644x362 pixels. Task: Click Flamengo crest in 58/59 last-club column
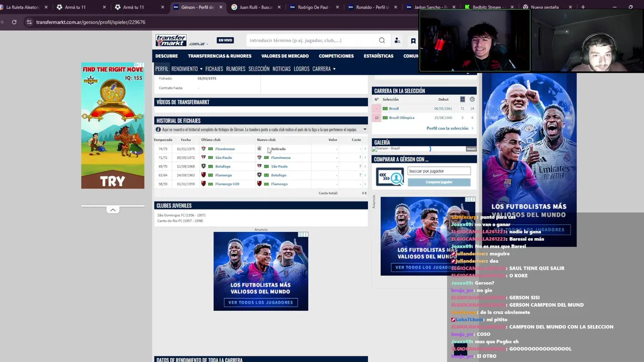point(204,184)
